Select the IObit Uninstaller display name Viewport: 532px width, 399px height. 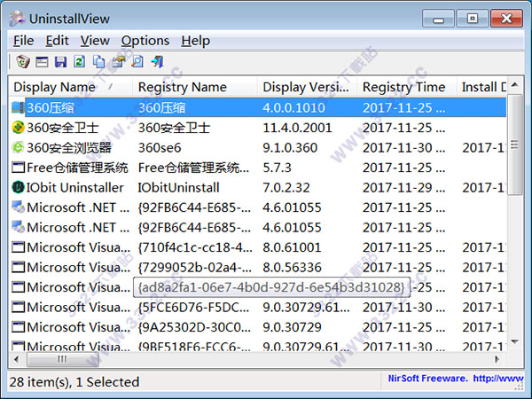tap(75, 187)
